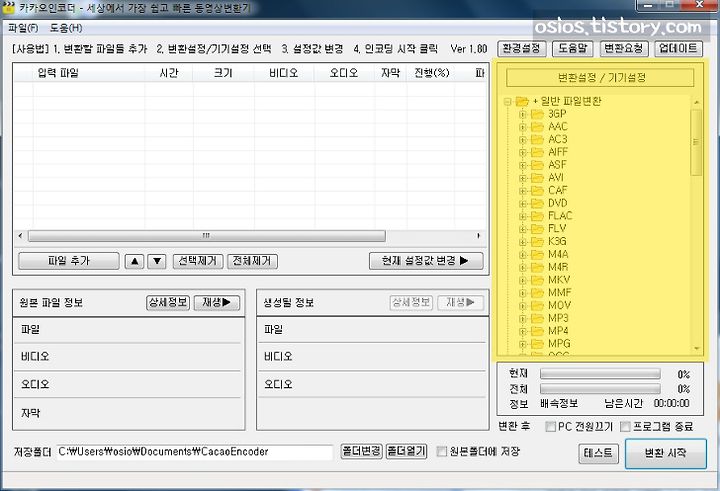Click the 변환설정 / 기기설정 header

600,78
